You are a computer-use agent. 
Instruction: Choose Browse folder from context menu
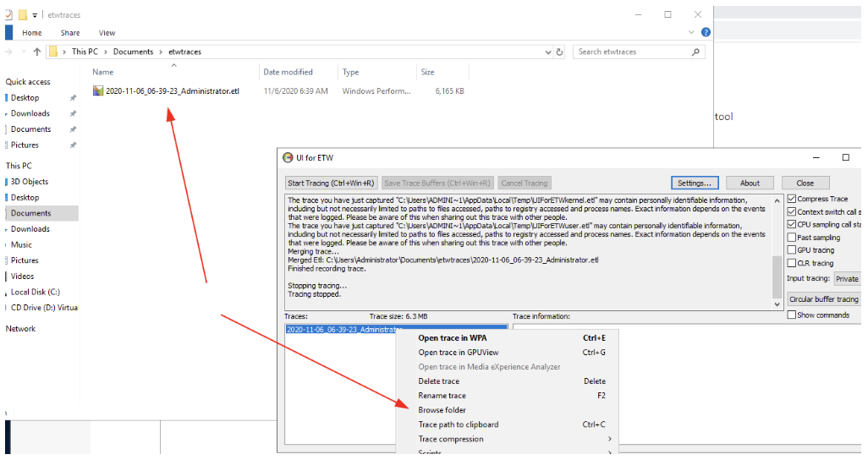point(442,410)
